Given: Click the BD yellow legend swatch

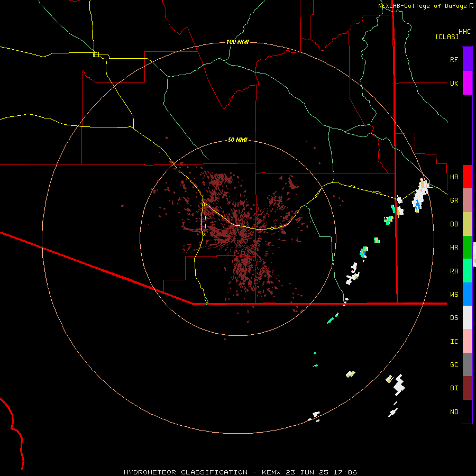Looking at the screenshot, I should [x=467, y=224].
